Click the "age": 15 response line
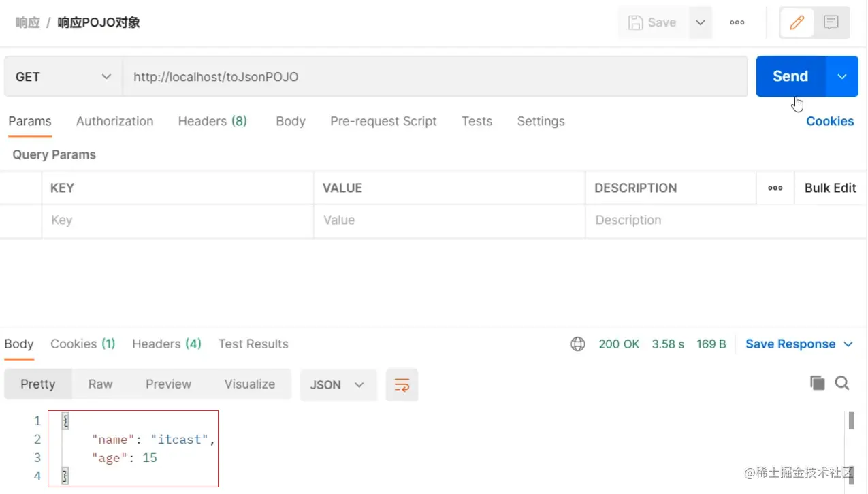This screenshot has height=494, width=868. pyautogui.click(x=125, y=458)
